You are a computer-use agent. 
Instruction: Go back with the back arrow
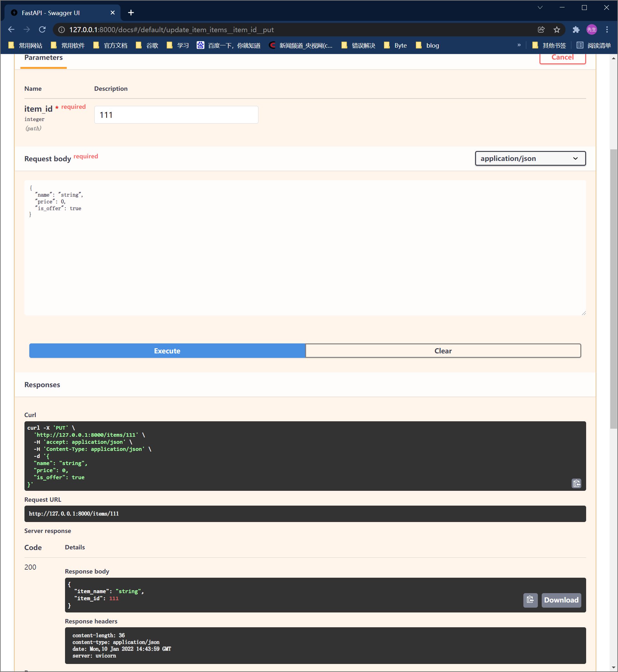click(x=11, y=30)
